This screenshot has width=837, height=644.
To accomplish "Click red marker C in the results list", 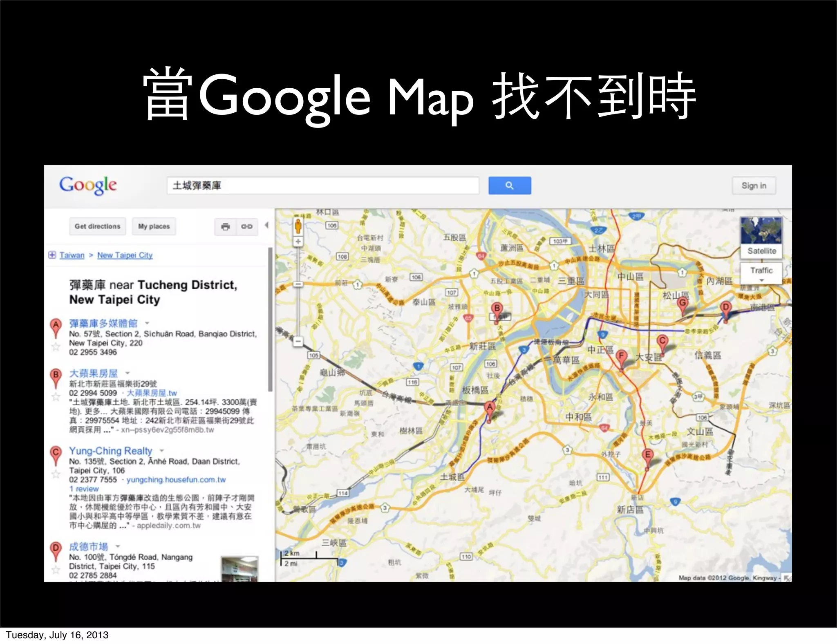I will click(56, 456).
